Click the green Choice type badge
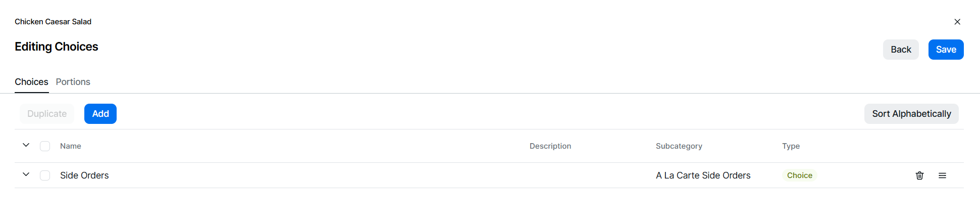The height and width of the screenshot is (221, 980). 799,175
